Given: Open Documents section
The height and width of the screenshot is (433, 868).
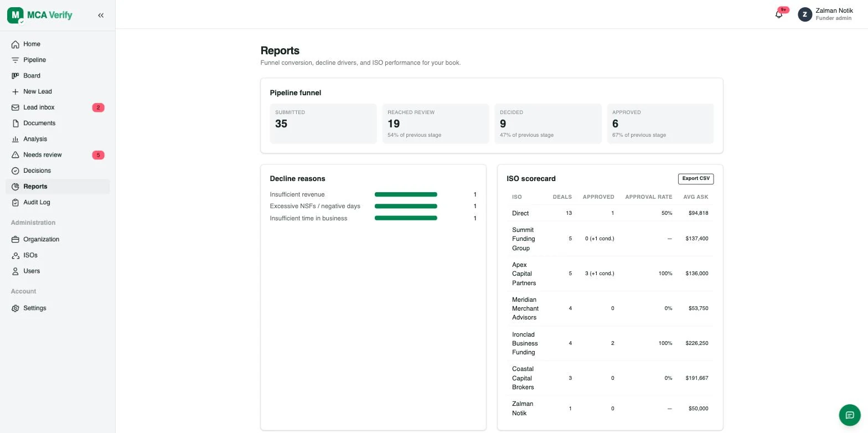Looking at the screenshot, I should 58,123.
